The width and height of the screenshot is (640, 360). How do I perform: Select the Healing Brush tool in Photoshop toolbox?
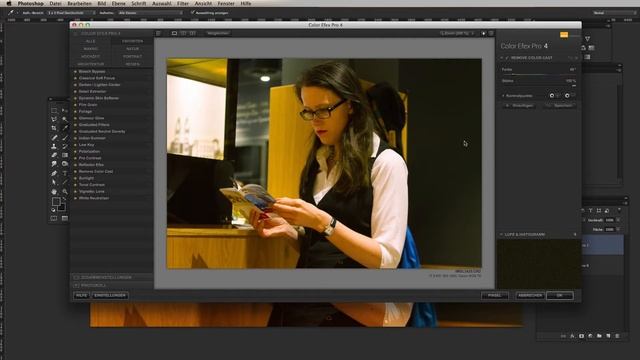tap(54, 137)
